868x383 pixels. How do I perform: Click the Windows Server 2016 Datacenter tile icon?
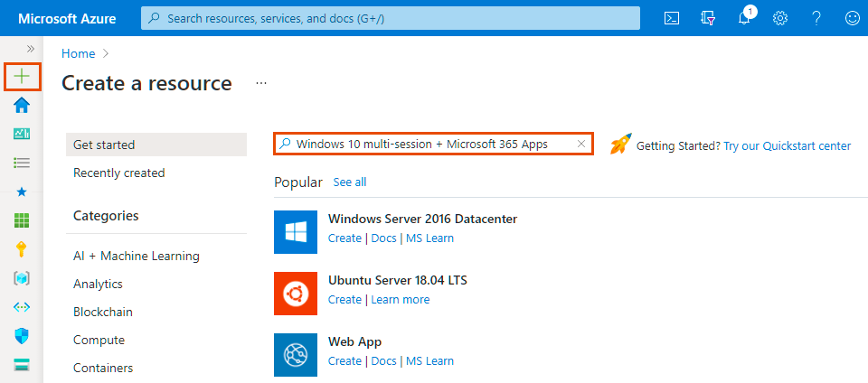pos(296,231)
